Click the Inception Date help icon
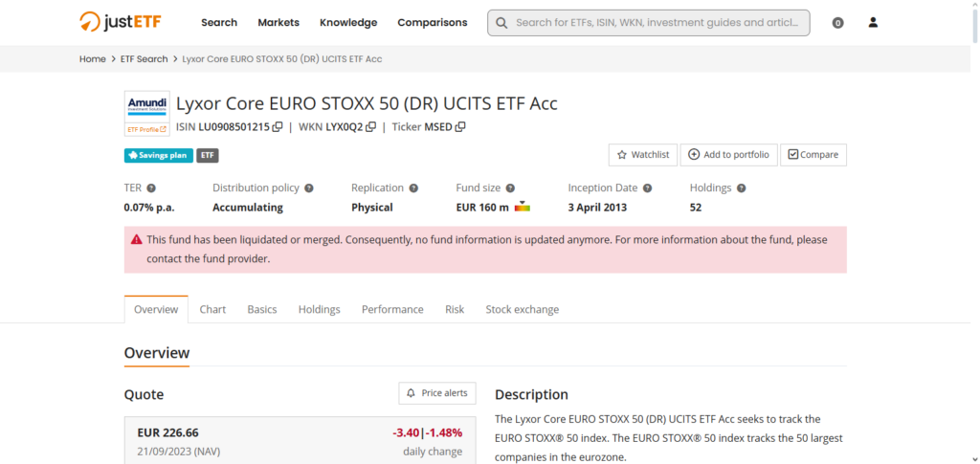Viewport: 980px width, 464px height. click(648, 188)
